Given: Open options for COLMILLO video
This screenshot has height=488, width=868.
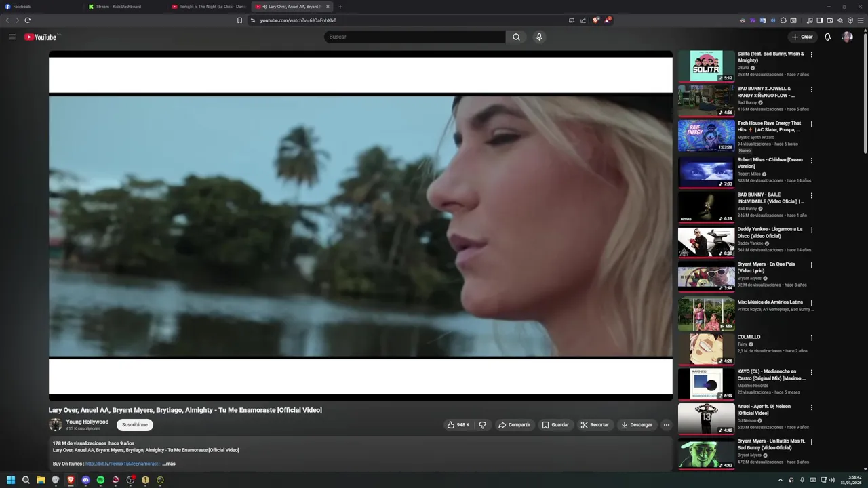Looking at the screenshot, I should [x=812, y=338].
